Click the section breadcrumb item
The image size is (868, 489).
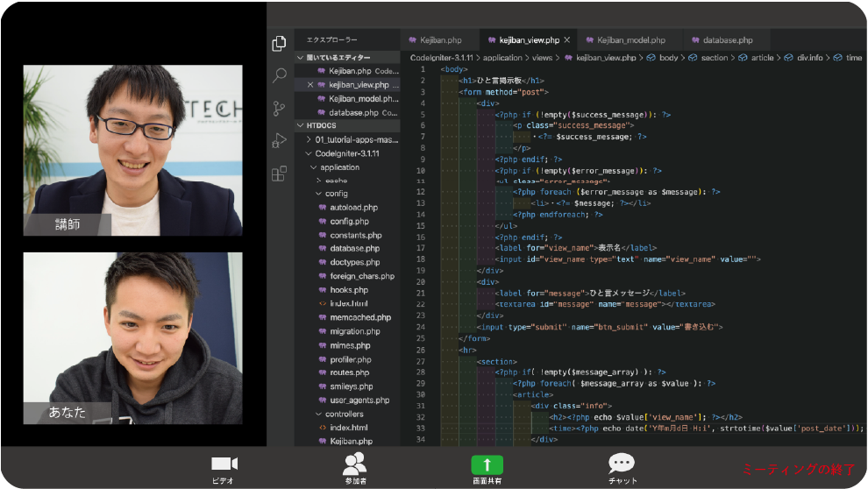(714, 58)
